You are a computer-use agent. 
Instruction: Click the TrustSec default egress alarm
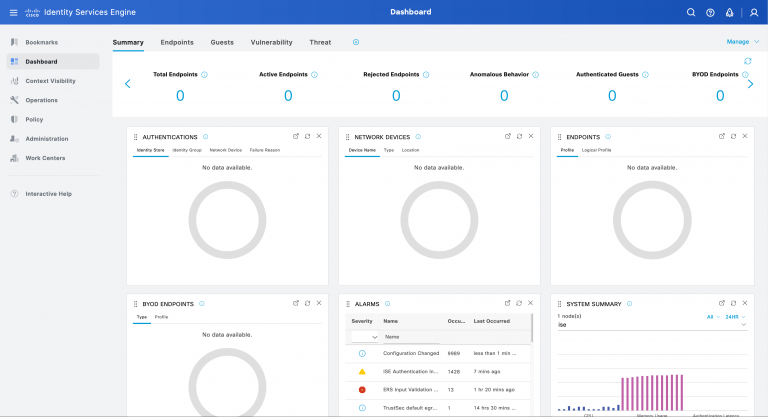pyautogui.click(x=438, y=408)
